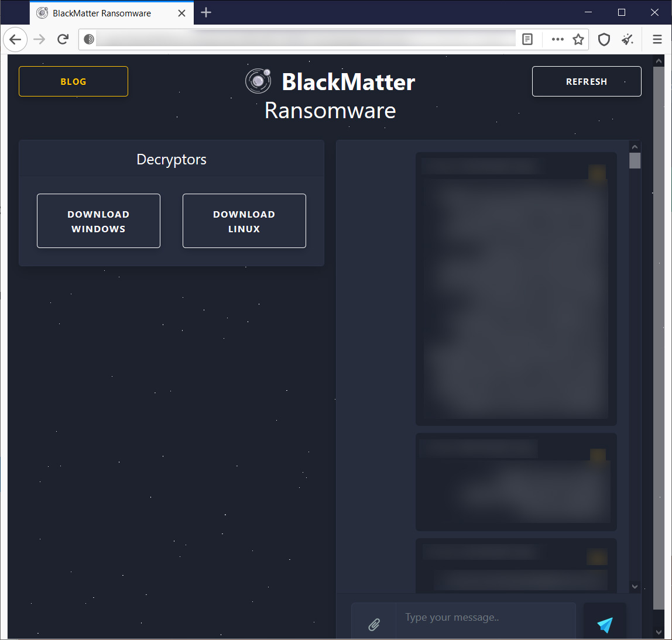This screenshot has height=640, width=672.
Task: Click the Ransomware subtitle text
Action: pos(330,111)
